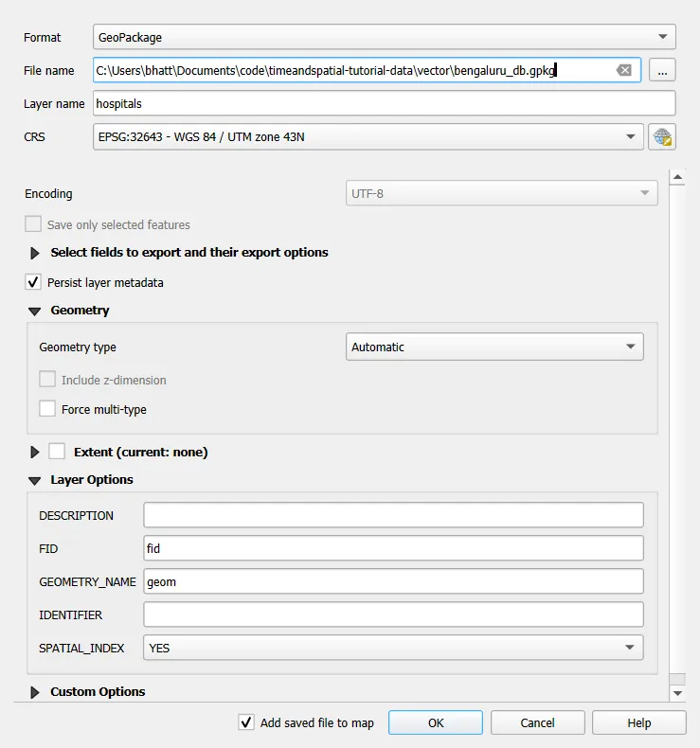Screen dimensions: 700x748
Task: Expand Select fields to export section
Action: point(34,253)
